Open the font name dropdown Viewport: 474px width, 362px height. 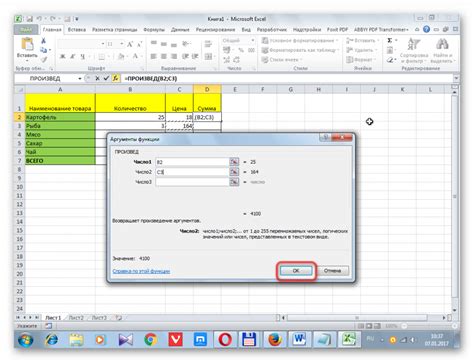(102, 44)
